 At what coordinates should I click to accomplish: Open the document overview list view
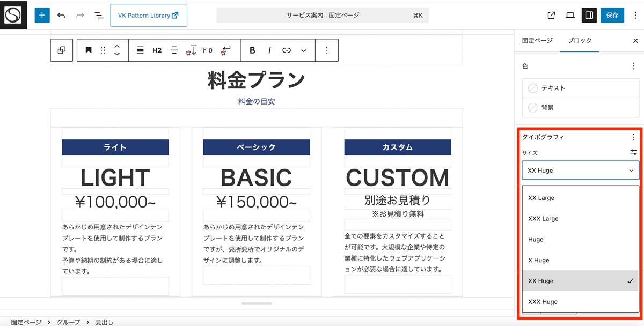[99, 15]
